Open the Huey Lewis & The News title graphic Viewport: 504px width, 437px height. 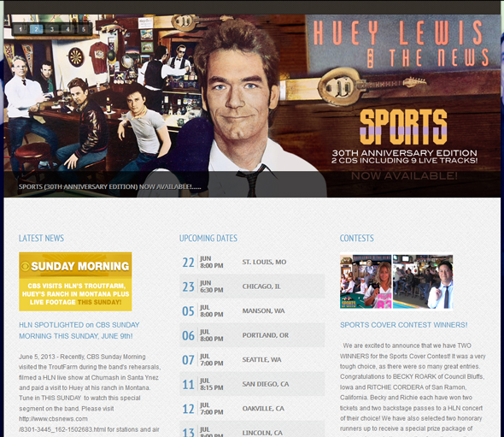pos(401,44)
